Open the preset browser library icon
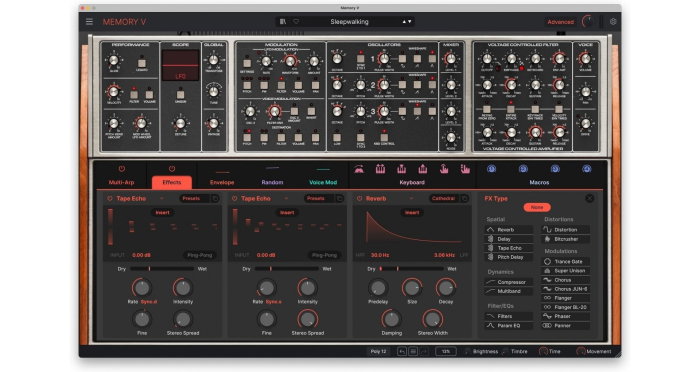 click(283, 21)
